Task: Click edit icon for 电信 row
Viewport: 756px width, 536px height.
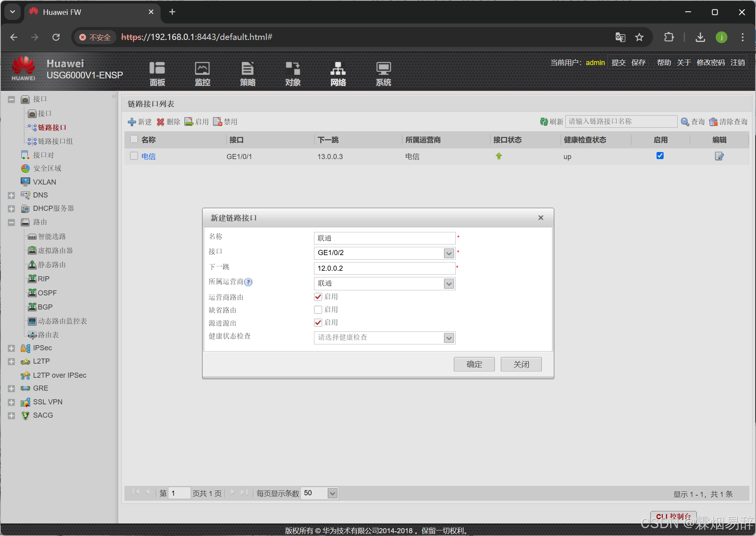Action: [x=719, y=156]
